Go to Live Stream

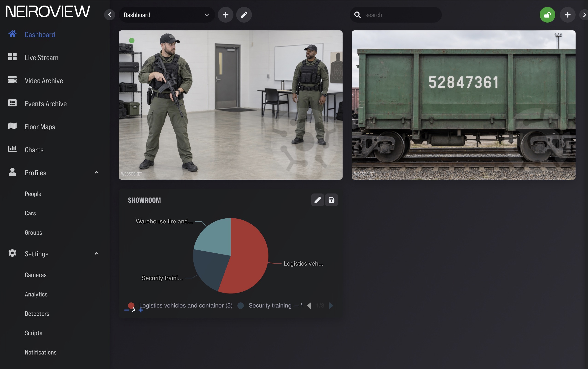point(41,58)
